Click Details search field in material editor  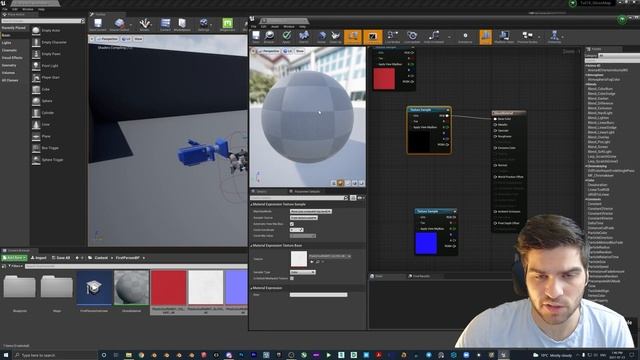(299, 198)
